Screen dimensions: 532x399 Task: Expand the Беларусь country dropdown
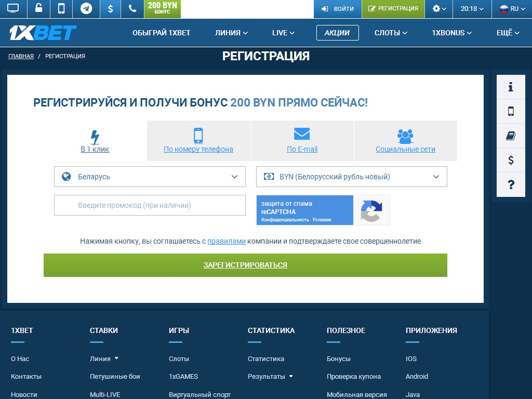[150, 177]
